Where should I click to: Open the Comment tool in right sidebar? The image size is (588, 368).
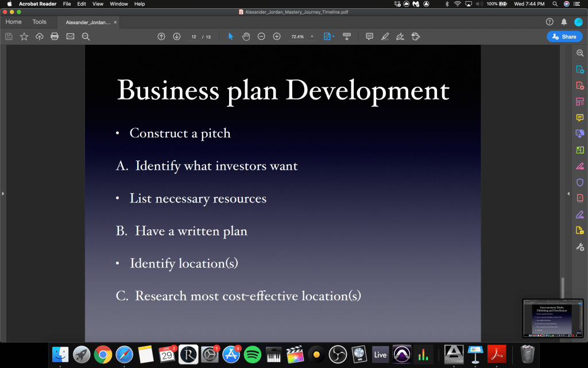click(580, 118)
